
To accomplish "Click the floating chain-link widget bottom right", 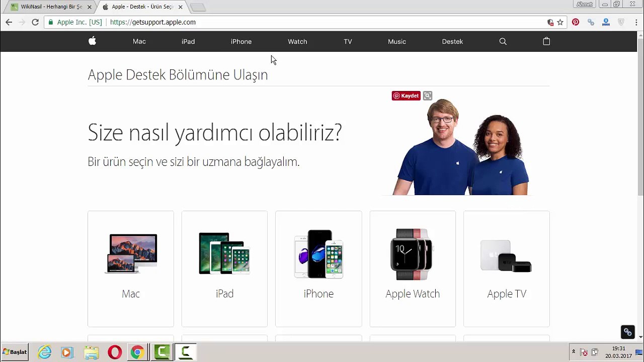I will click(627, 332).
